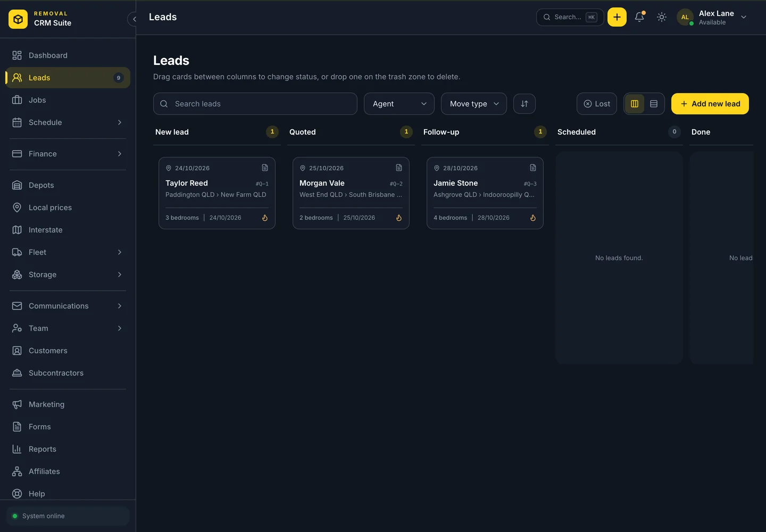Click the Done column header
Viewport: 766px width, 532px height.
701,132
